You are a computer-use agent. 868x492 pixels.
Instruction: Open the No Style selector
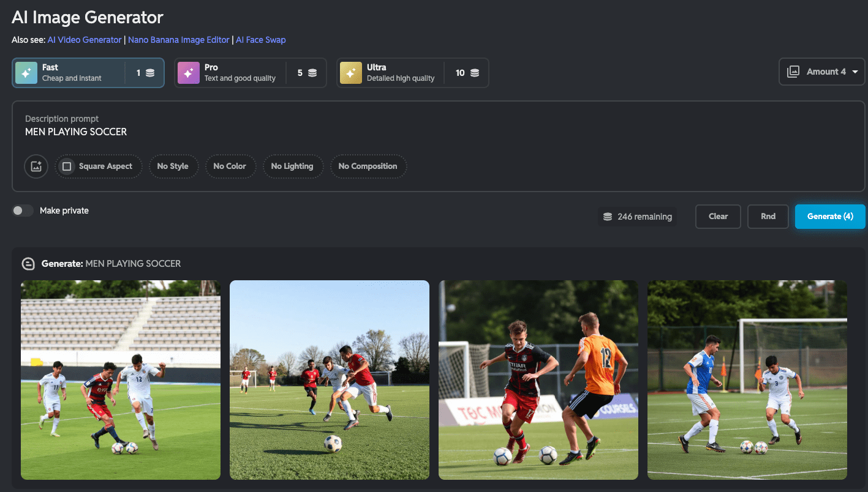coord(173,166)
